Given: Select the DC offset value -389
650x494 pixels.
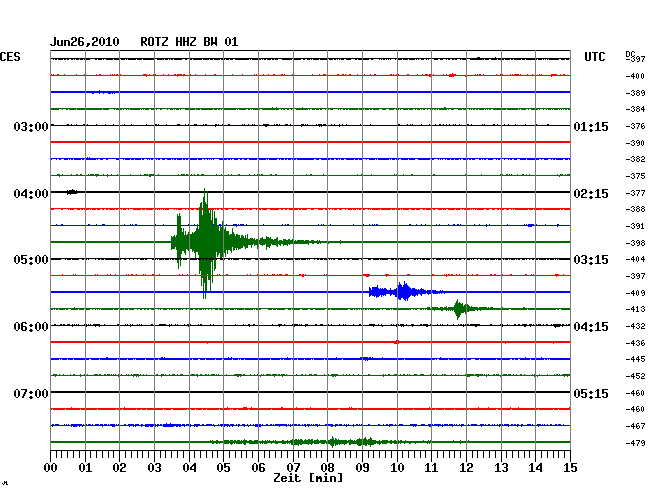Looking at the screenshot, I should point(635,93).
